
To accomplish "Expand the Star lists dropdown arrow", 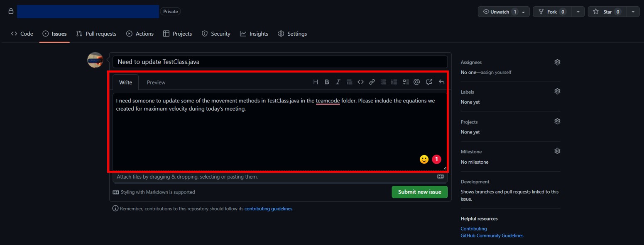I will (633, 12).
